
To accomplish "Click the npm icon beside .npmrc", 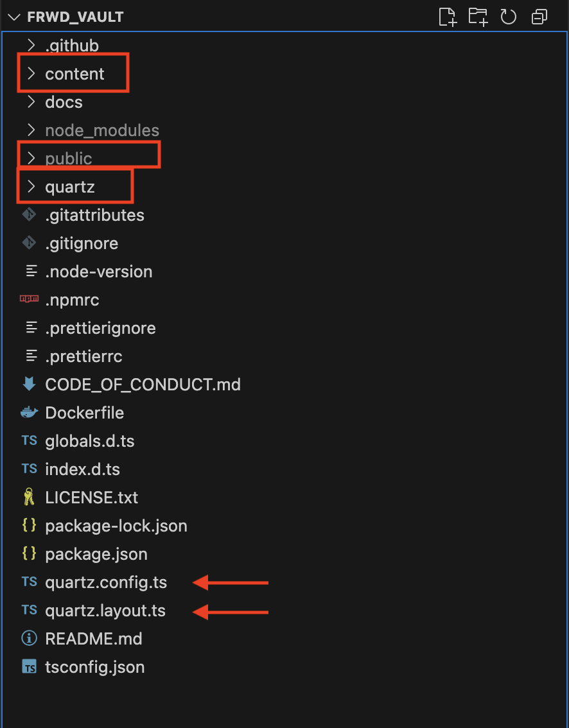I will tap(29, 300).
